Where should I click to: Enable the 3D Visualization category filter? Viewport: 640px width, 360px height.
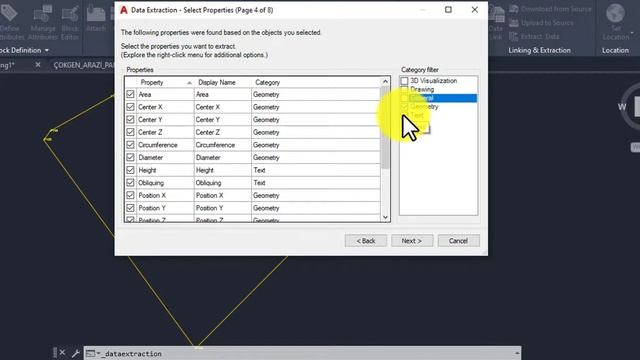tap(404, 81)
